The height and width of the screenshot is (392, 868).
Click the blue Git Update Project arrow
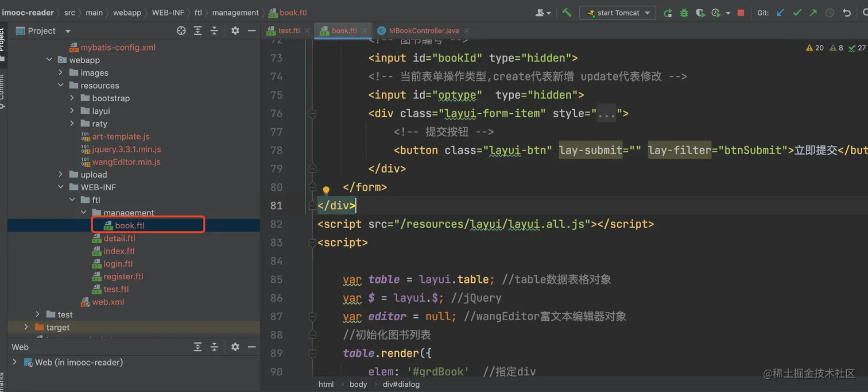point(780,13)
